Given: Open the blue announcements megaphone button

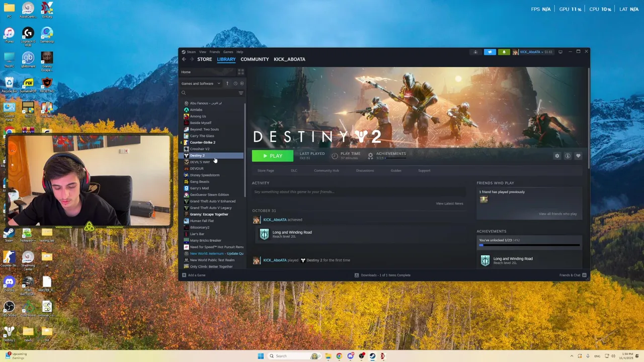Looking at the screenshot, I should click(x=490, y=52).
